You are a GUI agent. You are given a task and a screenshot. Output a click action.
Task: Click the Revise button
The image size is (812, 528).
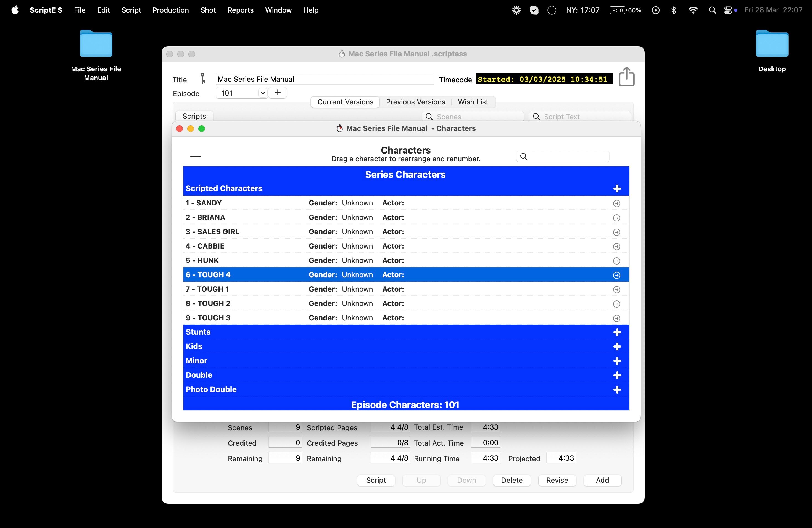click(x=557, y=480)
